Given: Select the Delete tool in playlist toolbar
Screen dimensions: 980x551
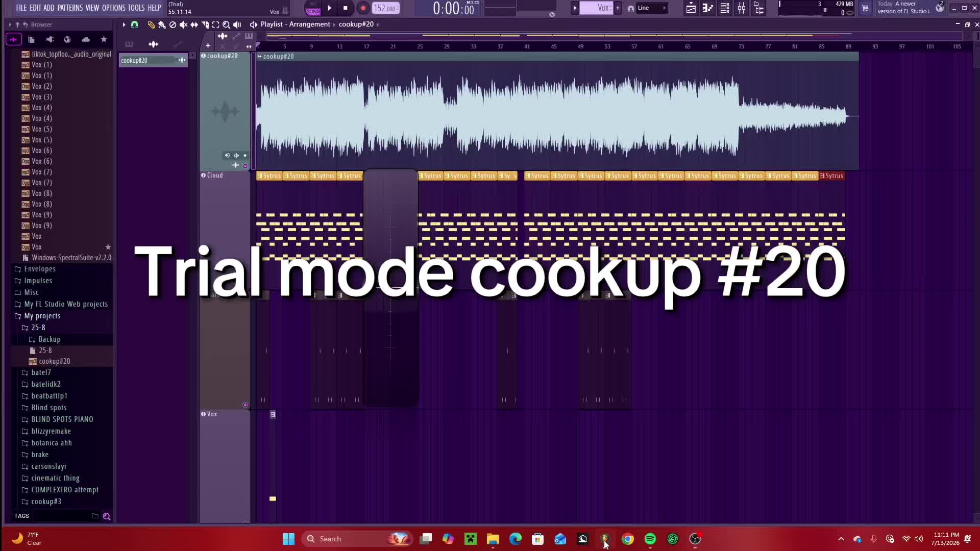Looking at the screenshot, I should 173,24.
